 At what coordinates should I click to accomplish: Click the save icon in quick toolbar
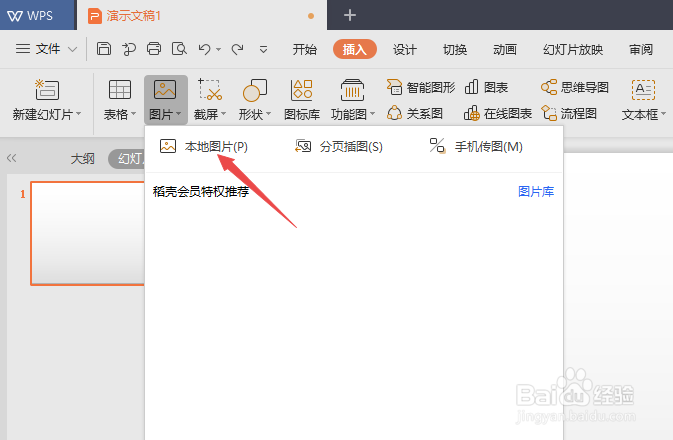[103, 49]
